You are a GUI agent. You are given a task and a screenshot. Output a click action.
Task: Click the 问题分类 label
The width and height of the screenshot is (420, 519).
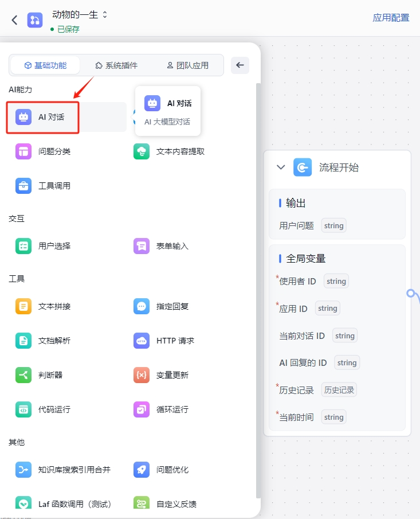click(x=54, y=151)
